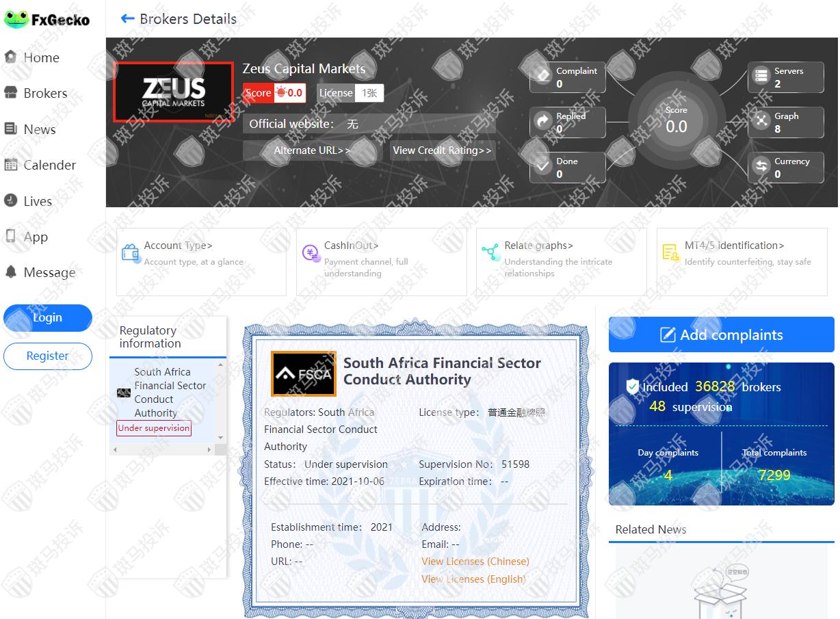Click the Zeus Capital Markets logo thumbnail
Viewport: 840px width, 619px height.
pyautogui.click(x=173, y=92)
